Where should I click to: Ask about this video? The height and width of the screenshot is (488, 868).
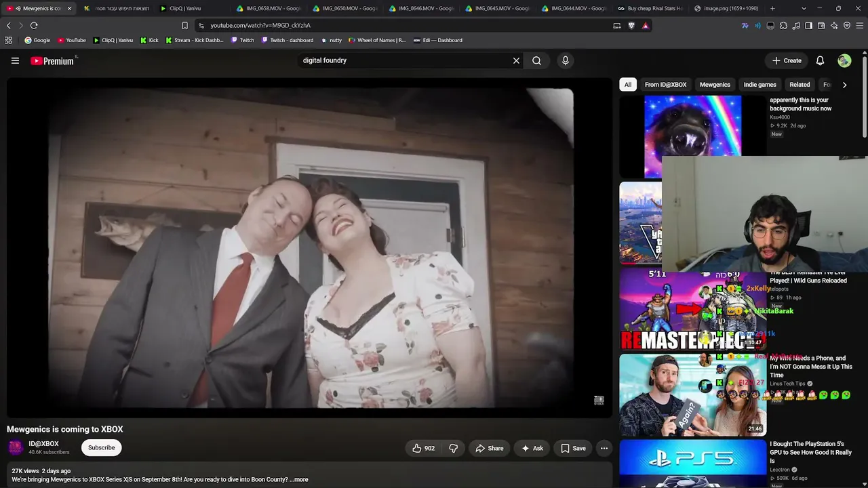click(x=532, y=448)
